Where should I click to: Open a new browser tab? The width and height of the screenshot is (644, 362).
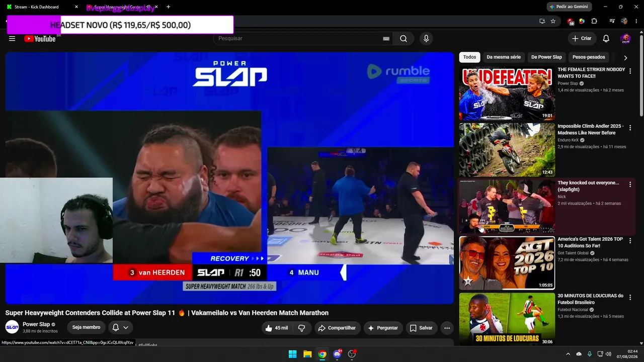click(168, 7)
